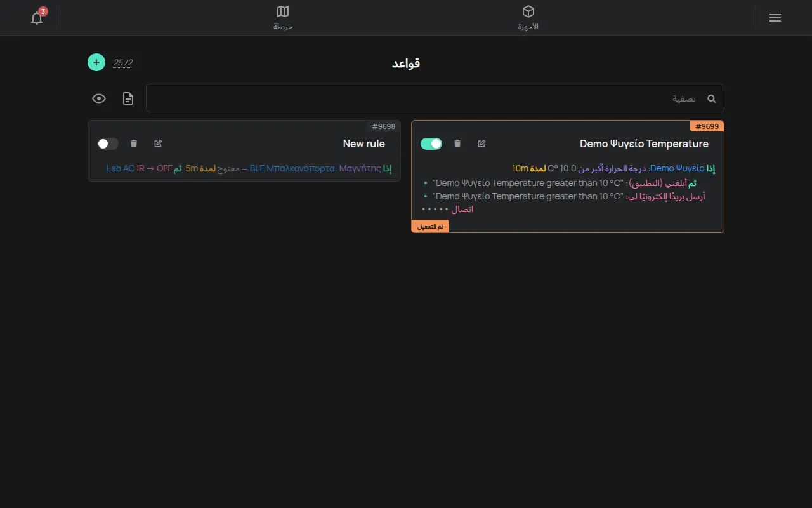
Task: Open the Demo Ψυγείο Temperature rule title
Action: coord(644,144)
